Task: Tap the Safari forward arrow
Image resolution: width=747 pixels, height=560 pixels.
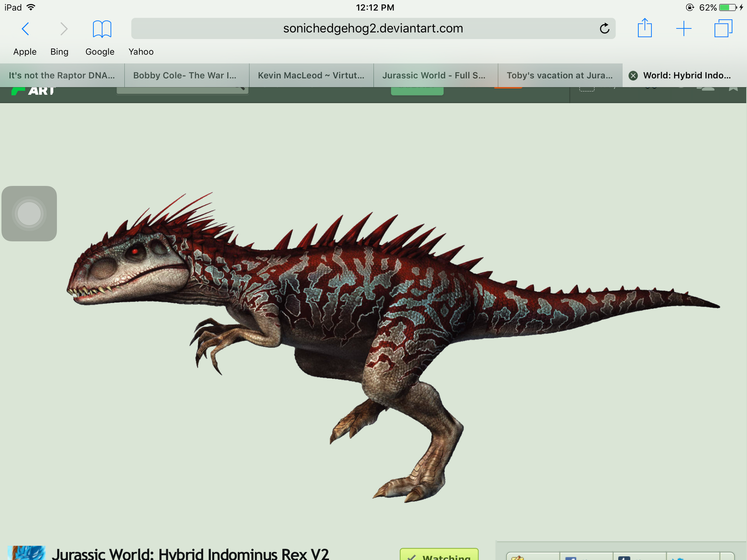Action: coord(64,29)
